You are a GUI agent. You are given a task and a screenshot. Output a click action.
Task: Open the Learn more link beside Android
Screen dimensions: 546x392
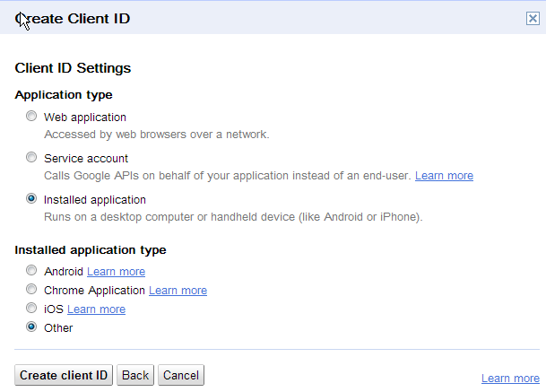pyautogui.click(x=116, y=272)
